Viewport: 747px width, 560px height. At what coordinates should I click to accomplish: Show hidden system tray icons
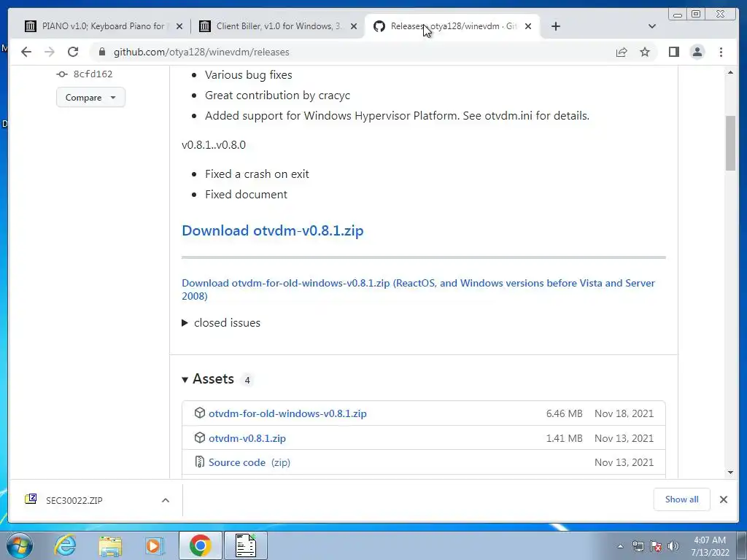[620, 546]
